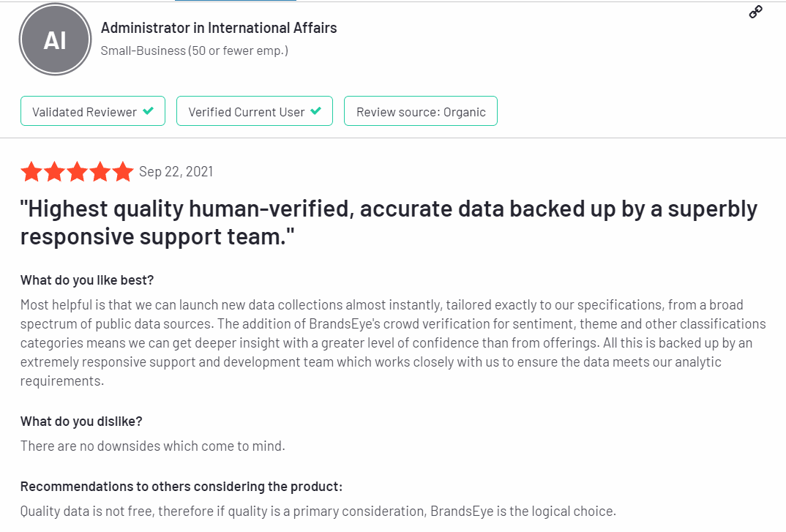This screenshot has width=786, height=532.
Task: Select the third orange rating star
Action: point(77,171)
